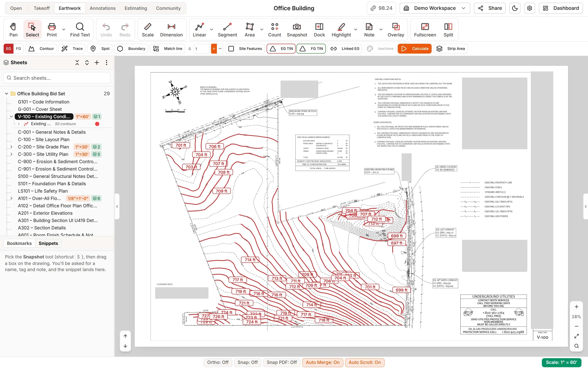
Task: Go to the Dashboard
Action: point(561,8)
